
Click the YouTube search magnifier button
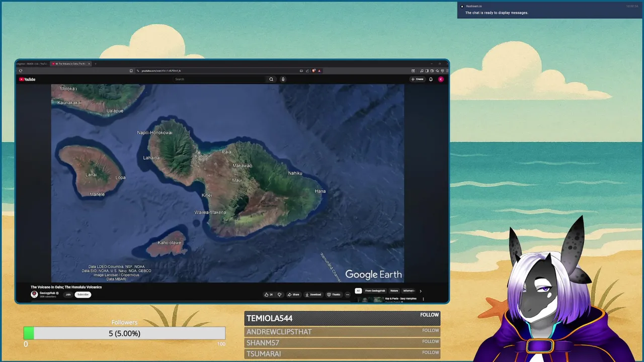[x=271, y=79]
